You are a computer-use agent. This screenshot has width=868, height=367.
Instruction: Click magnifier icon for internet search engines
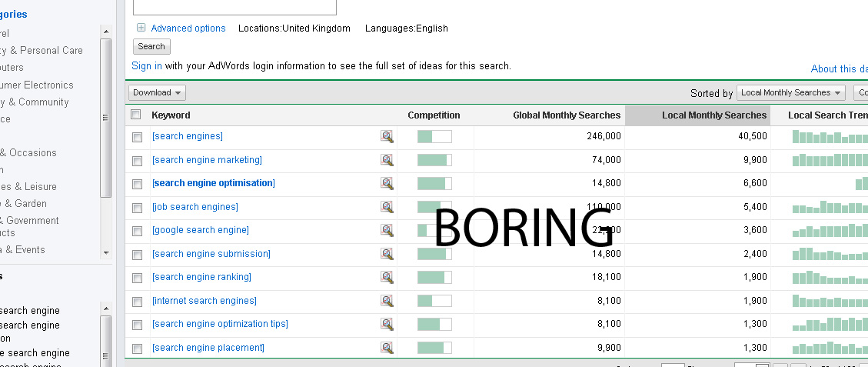coord(387,301)
